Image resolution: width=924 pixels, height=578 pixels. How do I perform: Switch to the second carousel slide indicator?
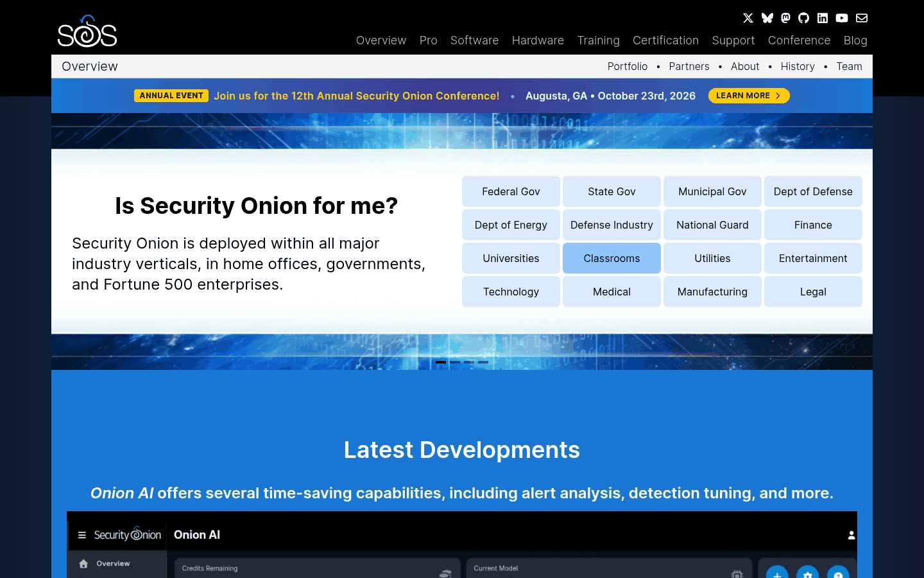pos(455,362)
